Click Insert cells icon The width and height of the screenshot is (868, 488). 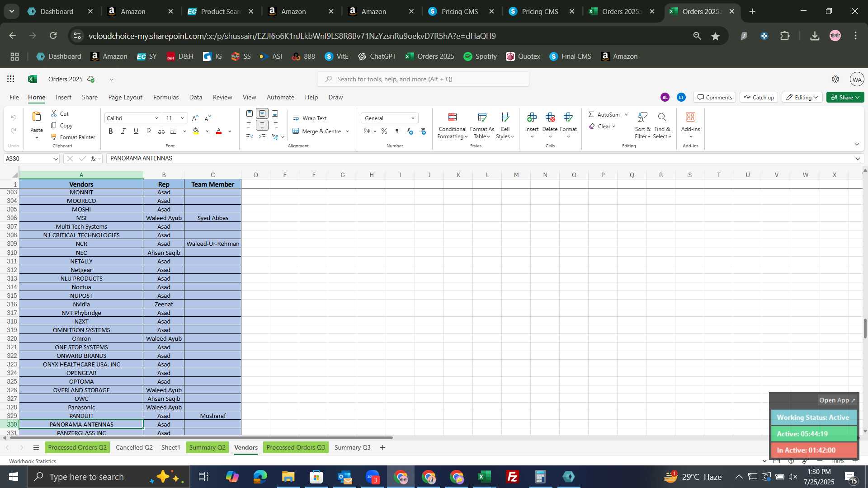[532, 117]
